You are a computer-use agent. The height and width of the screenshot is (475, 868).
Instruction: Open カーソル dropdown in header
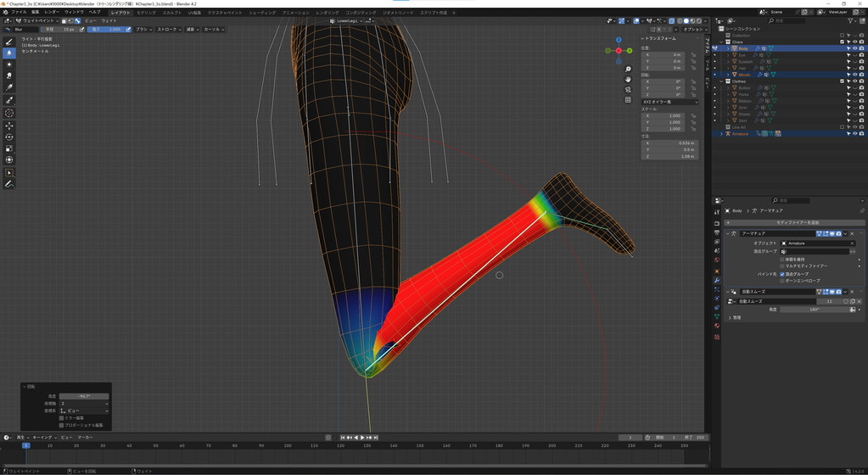pos(214,30)
